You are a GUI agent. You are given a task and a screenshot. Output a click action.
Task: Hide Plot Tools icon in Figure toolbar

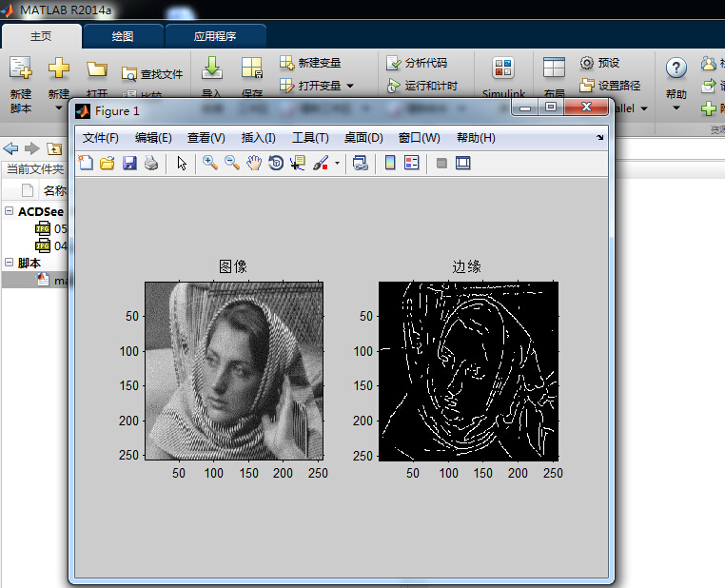coord(441,164)
